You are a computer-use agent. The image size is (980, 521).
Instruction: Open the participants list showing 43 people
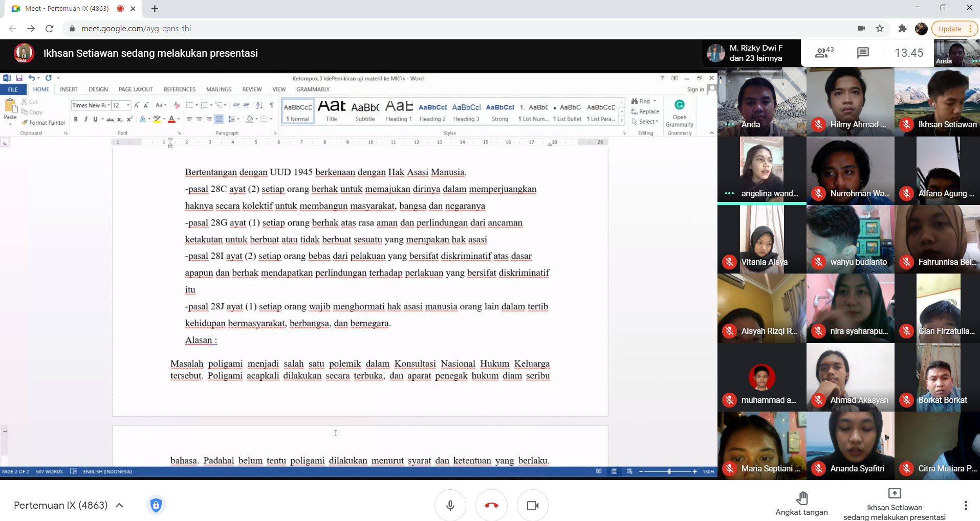click(823, 53)
